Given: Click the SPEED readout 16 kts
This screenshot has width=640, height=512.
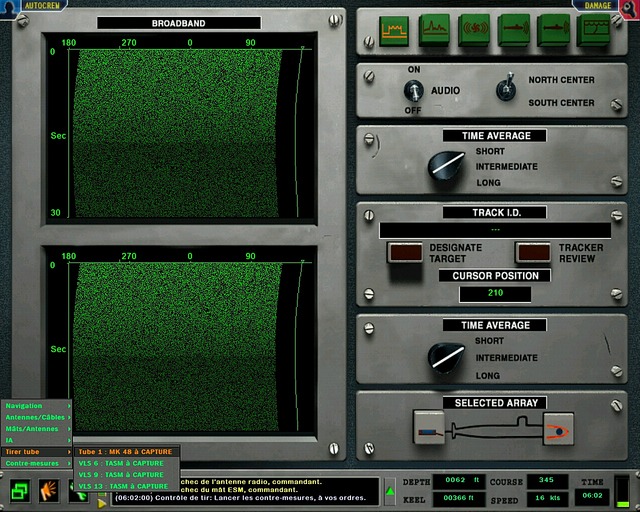Looking at the screenshot, I should tap(547, 499).
